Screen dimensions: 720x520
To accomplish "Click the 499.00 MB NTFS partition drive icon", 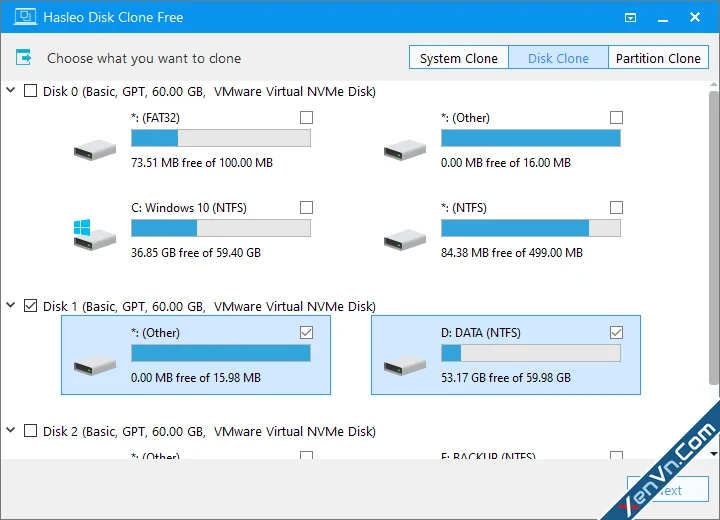I will pyautogui.click(x=405, y=240).
